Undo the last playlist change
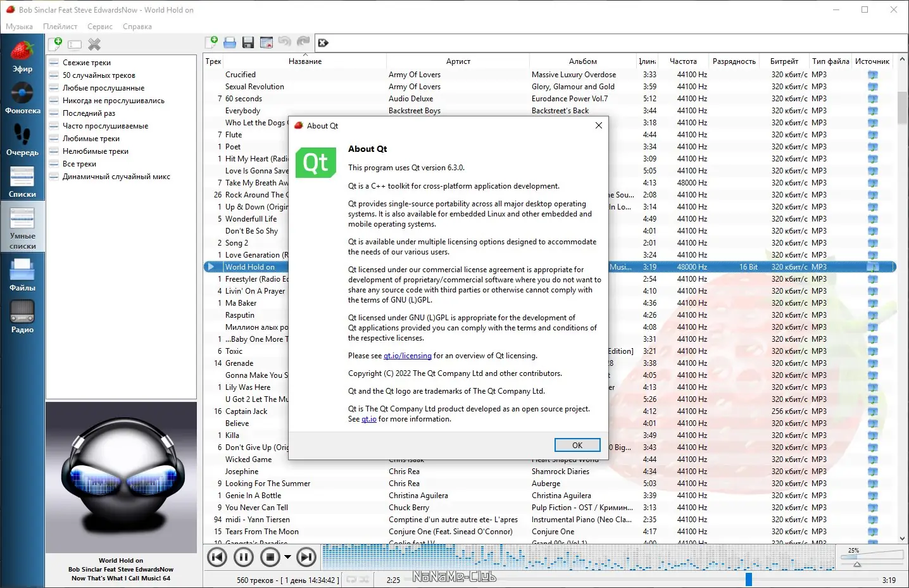The height and width of the screenshot is (588, 909). (x=285, y=42)
